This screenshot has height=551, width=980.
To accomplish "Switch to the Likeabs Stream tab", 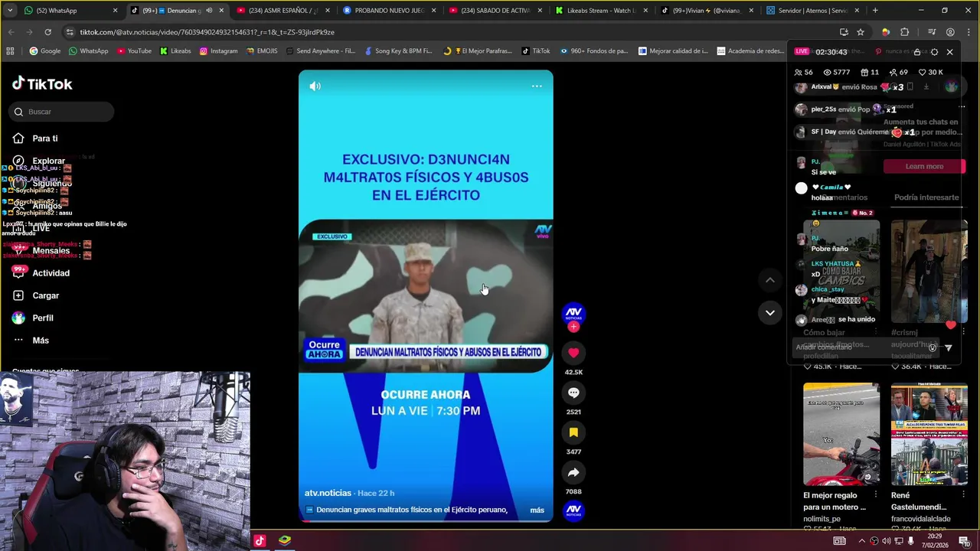I will (x=600, y=11).
